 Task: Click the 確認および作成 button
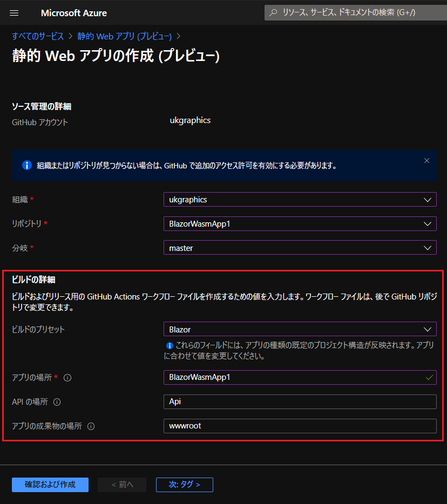pos(50,485)
